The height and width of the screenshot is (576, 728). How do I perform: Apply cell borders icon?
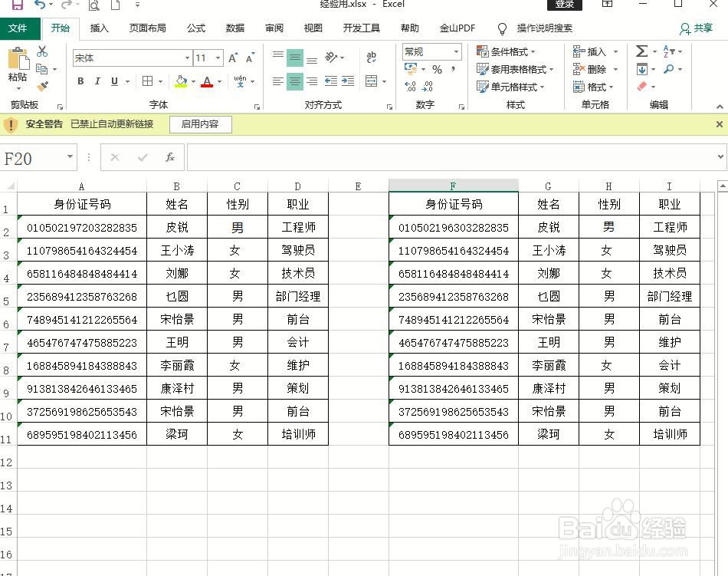147,81
